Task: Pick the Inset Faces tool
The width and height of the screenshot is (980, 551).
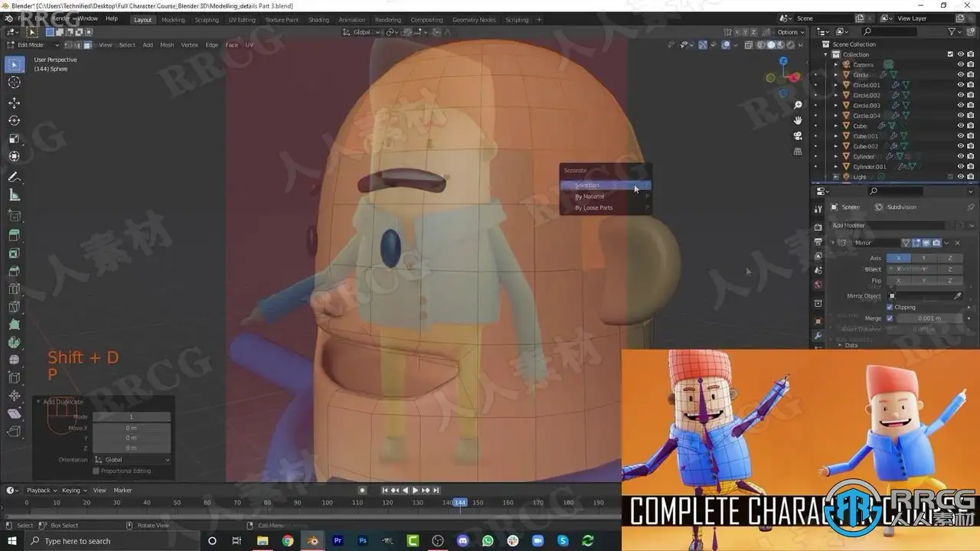Action: 15,253
